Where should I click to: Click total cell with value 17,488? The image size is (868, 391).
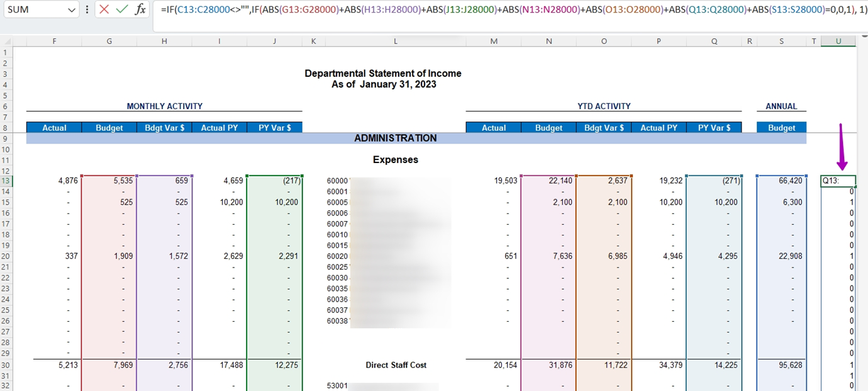(x=220, y=365)
